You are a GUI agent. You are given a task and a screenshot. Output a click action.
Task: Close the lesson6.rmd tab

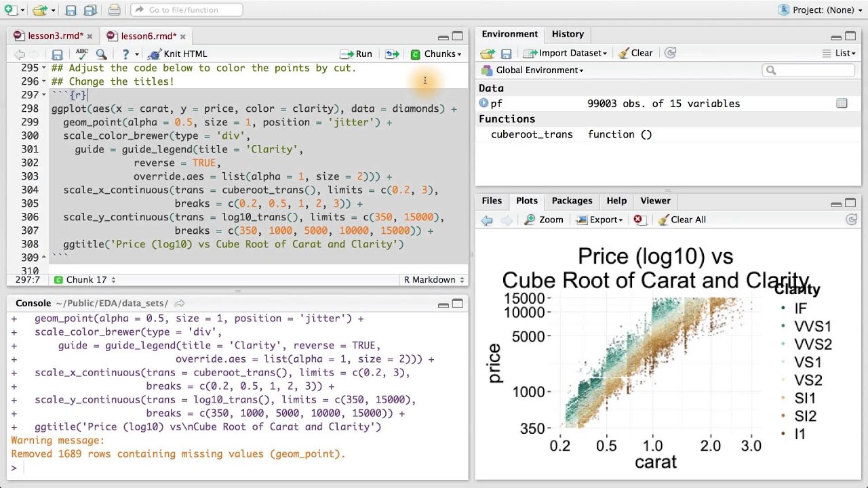point(182,36)
